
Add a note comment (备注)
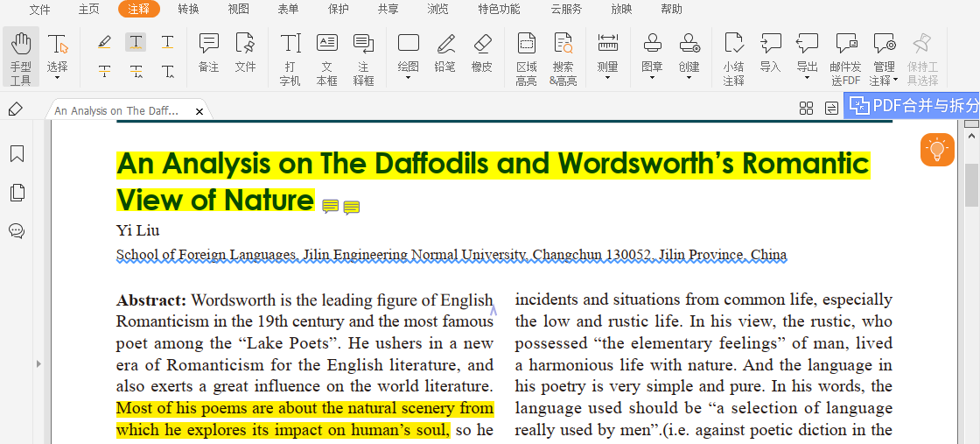pos(208,53)
